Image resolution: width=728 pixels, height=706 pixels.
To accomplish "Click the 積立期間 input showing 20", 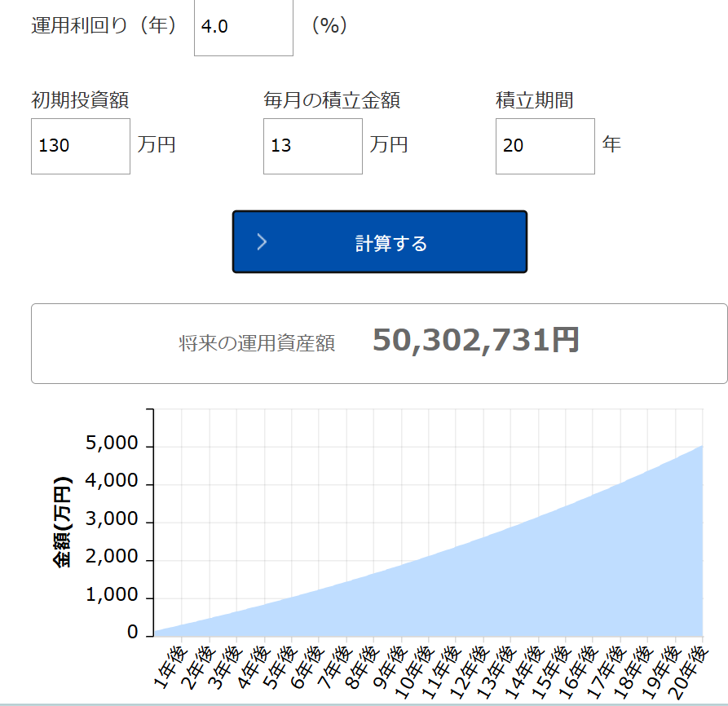I will click(545, 146).
